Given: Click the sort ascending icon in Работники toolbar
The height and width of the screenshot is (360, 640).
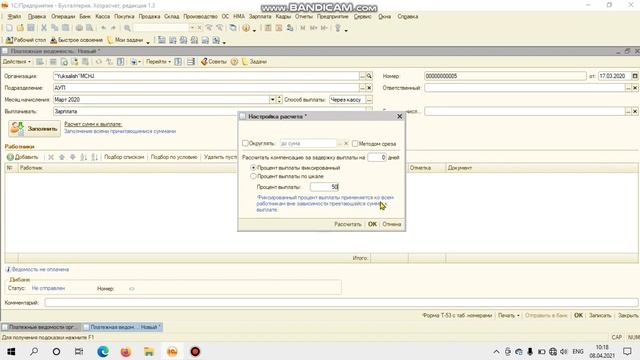Looking at the screenshot, I should coord(84,157).
